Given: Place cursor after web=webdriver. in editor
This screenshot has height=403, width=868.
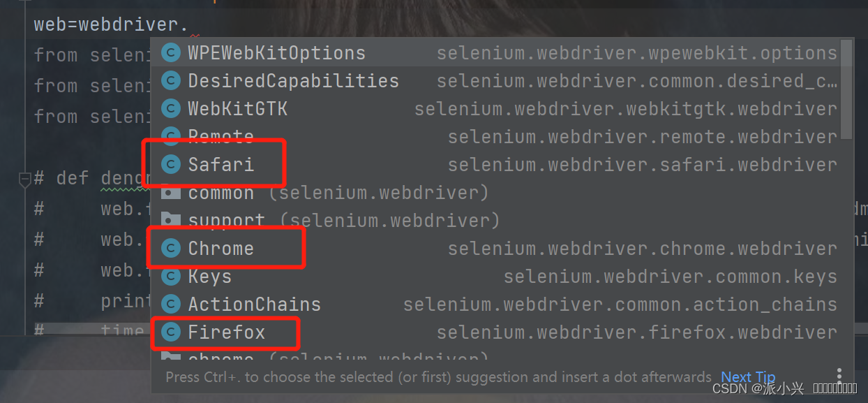Looking at the screenshot, I should click(x=190, y=25).
